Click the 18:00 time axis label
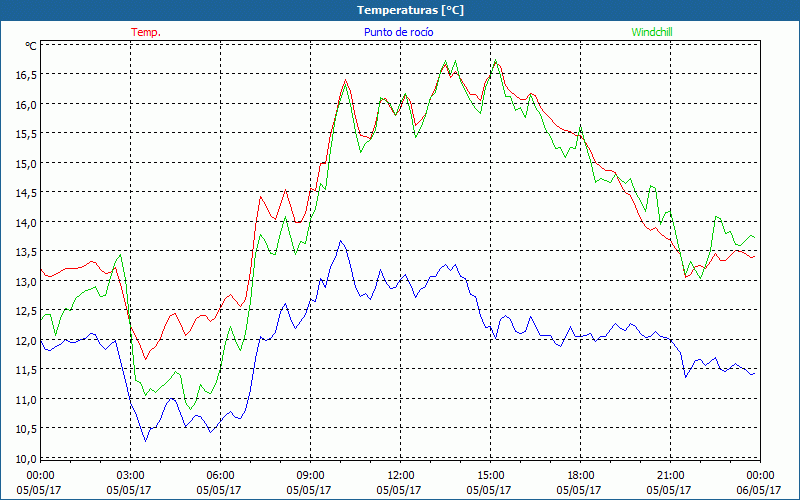 pyautogui.click(x=581, y=476)
